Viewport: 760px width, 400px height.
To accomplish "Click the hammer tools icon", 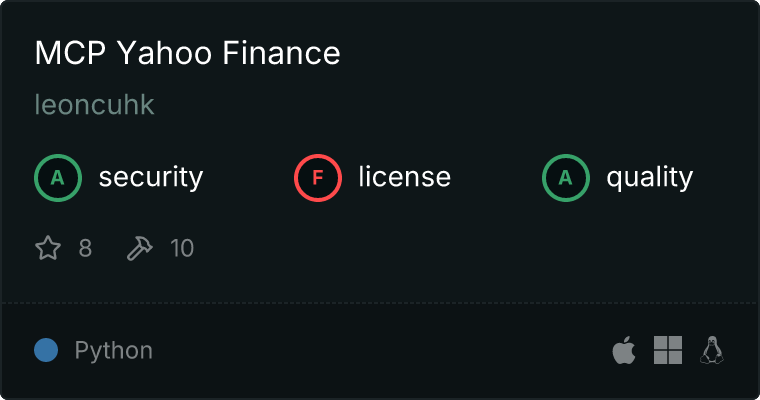I will tap(139, 248).
